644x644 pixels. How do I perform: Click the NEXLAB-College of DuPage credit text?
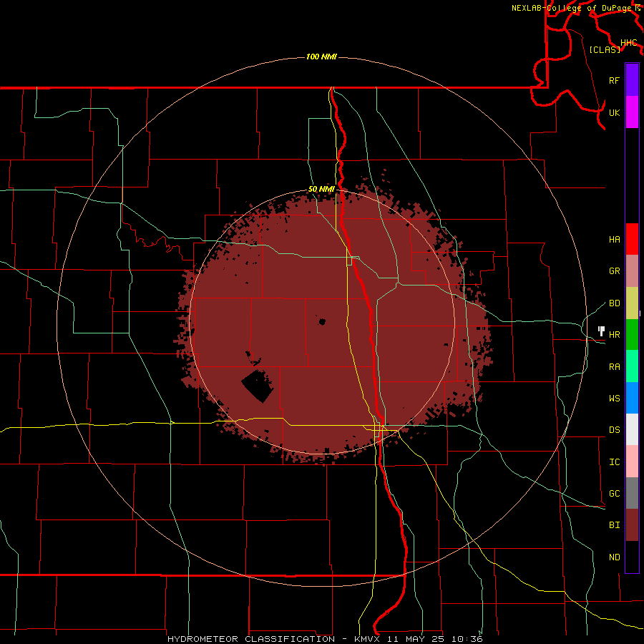click(x=572, y=8)
